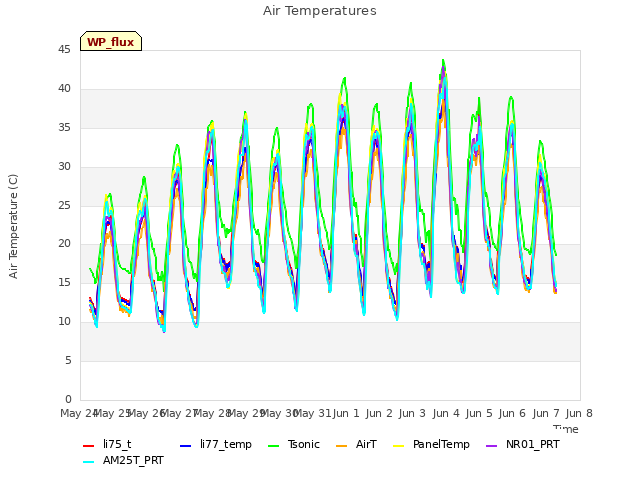Click the Jun 2 x-axis tick label

pyautogui.click(x=379, y=413)
